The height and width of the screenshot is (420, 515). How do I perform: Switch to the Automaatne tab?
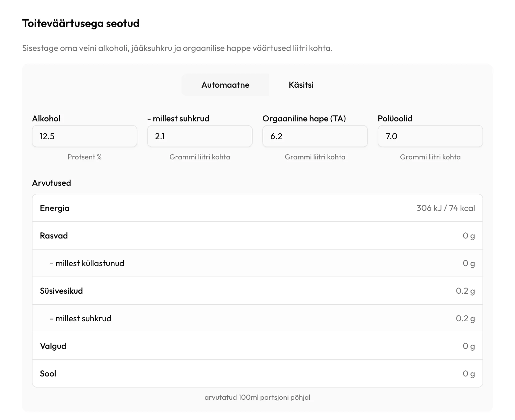(225, 85)
